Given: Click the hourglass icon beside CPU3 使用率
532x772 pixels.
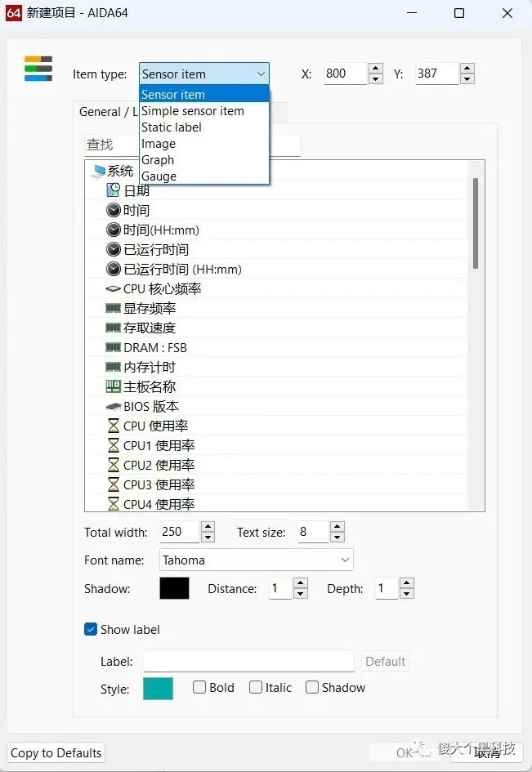Looking at the screenshot, I should (x=114, y=485).
